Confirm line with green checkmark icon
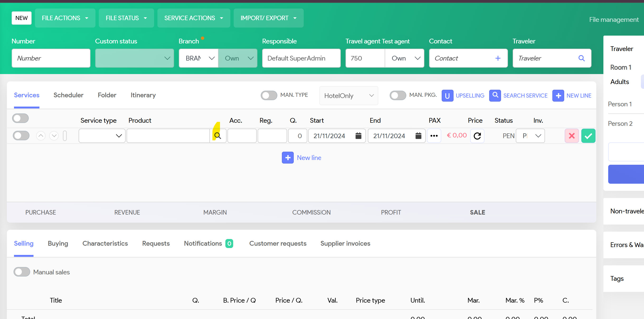Image resolution: width=644 pixels, height=319 pixels. tap(588, 136)
